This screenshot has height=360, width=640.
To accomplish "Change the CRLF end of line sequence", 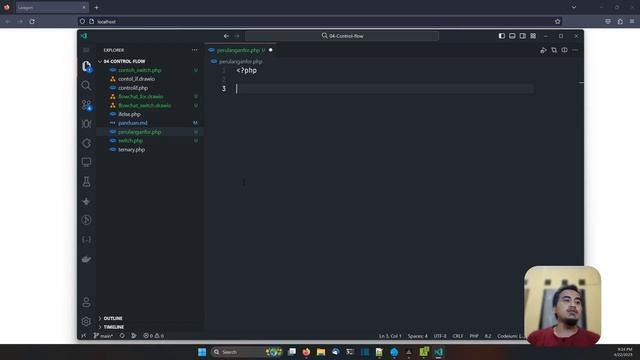I will (x=458, y=336).
